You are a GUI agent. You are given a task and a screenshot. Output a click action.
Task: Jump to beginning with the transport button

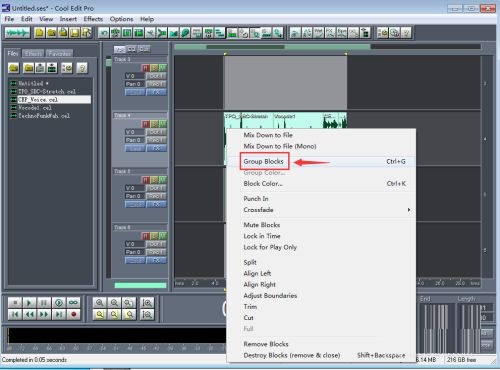tap(15, 314)
